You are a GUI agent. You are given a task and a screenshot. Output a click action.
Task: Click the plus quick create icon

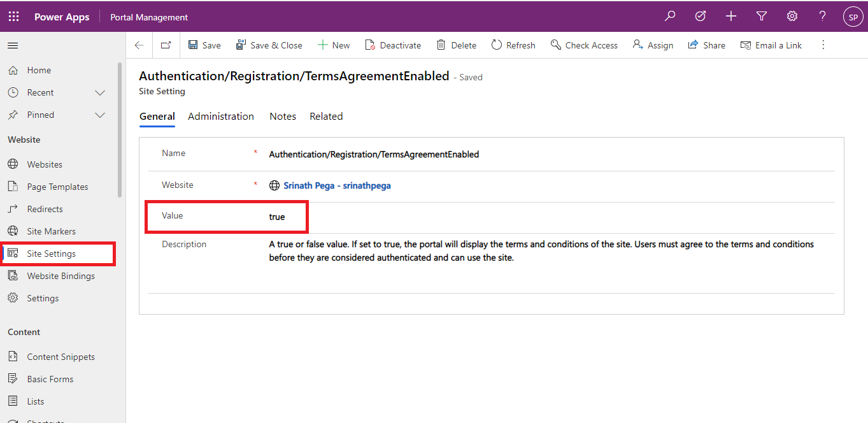click(x=731, y=17)
